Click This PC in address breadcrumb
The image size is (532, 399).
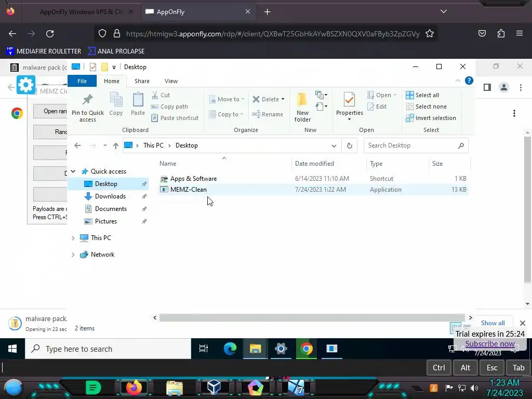153,145
